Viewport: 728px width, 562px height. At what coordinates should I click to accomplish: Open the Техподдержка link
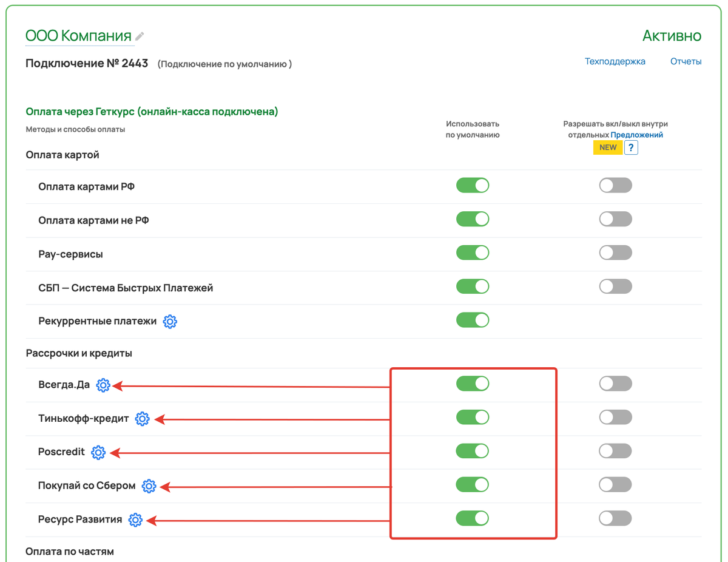coord(615,61)
